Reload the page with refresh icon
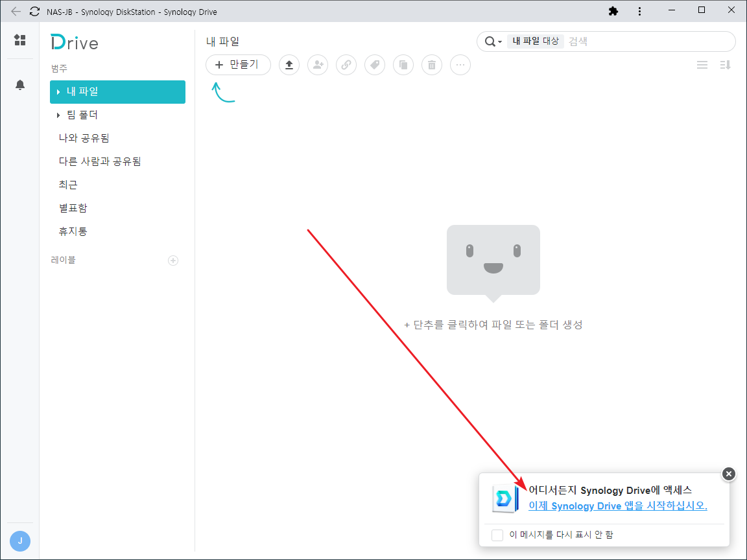 coord(35,12)
